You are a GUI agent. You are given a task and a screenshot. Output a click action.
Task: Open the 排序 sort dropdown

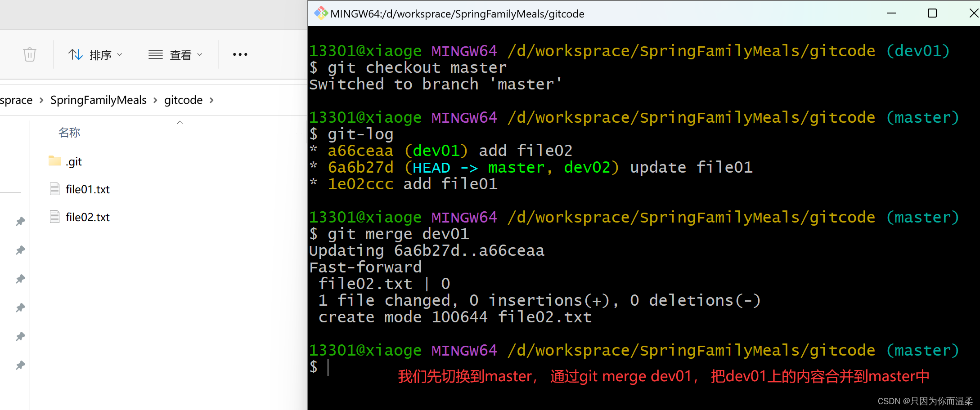pyautogui.click(x=95, y=55)
